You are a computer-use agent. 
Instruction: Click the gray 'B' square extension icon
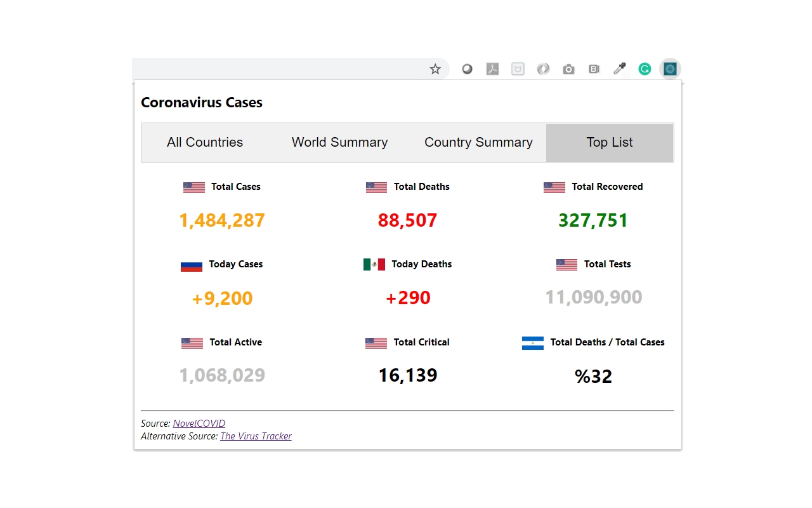594,69
